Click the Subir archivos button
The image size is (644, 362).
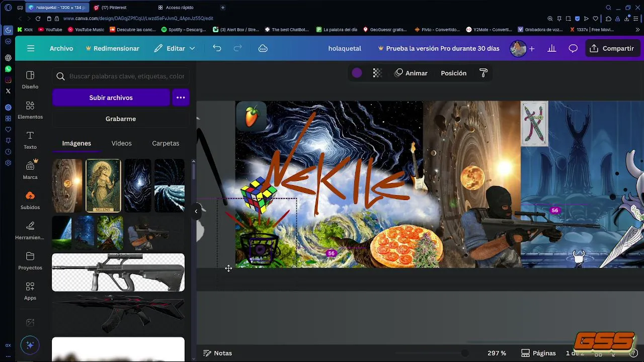(x=111, y=98)
